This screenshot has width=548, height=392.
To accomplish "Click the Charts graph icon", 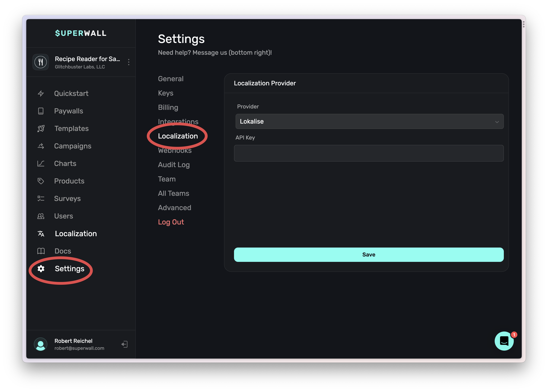I will coord(41,164).
